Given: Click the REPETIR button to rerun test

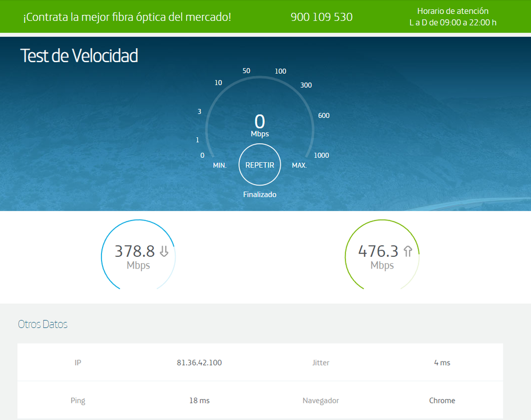Looking at the screenshot, I should point(259,165).
